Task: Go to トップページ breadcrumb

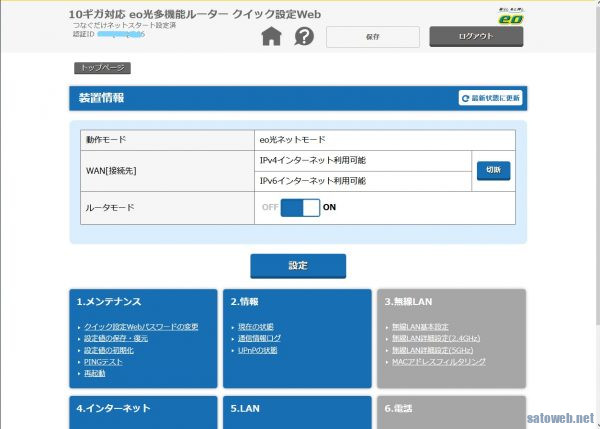Action: click(x=102, y=68)
